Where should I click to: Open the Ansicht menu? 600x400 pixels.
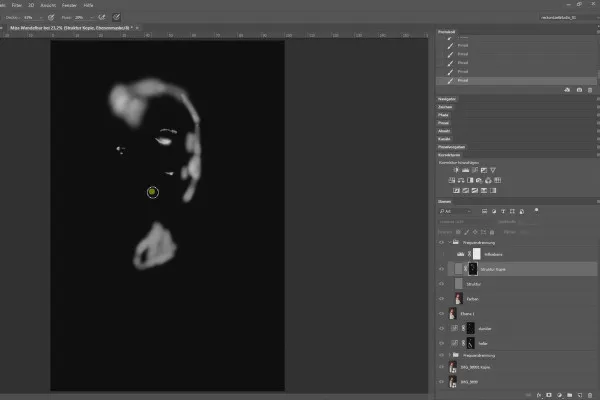pyautogui.click(x=48, y=5)
